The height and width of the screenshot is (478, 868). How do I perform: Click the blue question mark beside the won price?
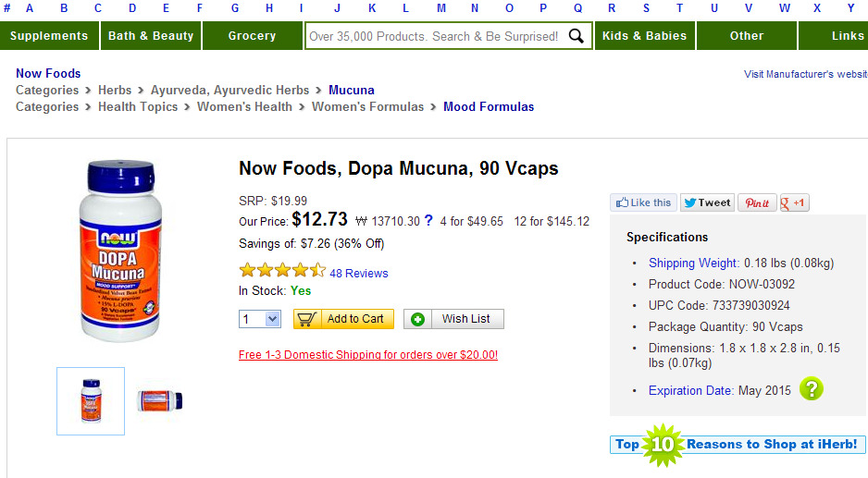click(x=428, y=221)
